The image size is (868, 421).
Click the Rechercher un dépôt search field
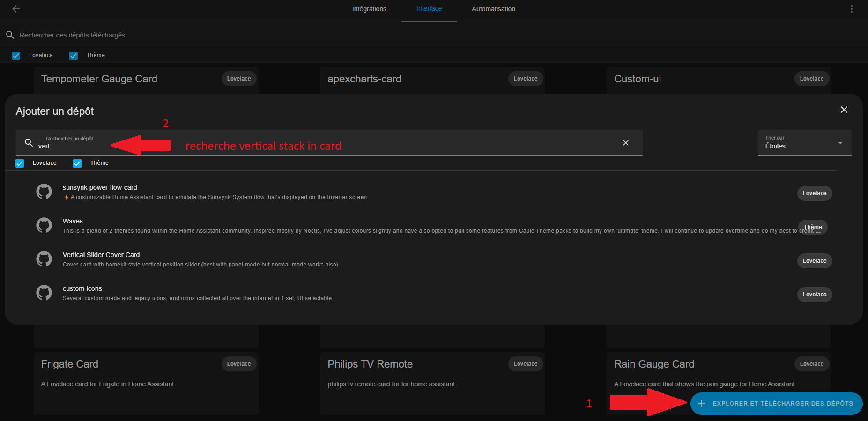(329, 143)
